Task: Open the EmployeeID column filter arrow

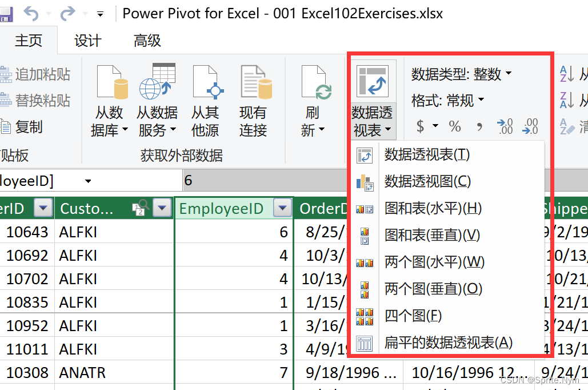Action: 283,208
